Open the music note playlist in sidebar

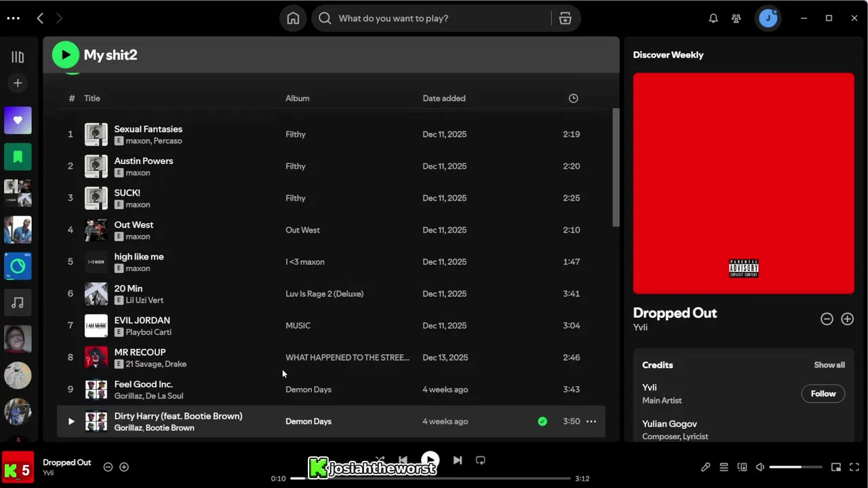click(x=18, y=303)
